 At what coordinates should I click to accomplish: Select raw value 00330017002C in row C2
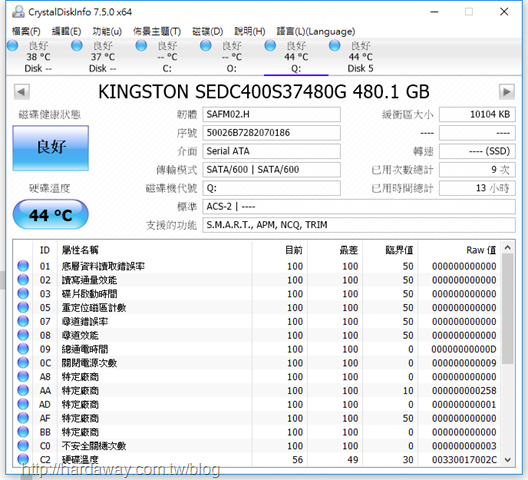click(464, 459)
